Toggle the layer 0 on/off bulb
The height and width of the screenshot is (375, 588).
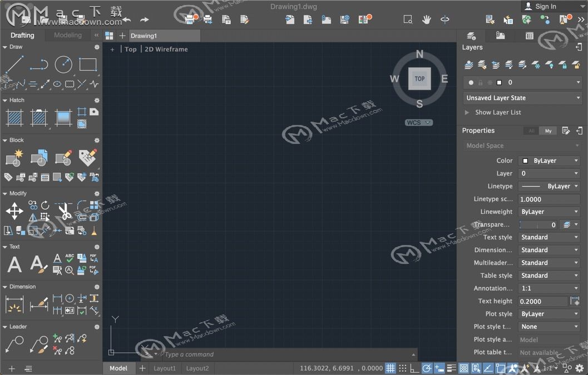(x=471, y=82)
